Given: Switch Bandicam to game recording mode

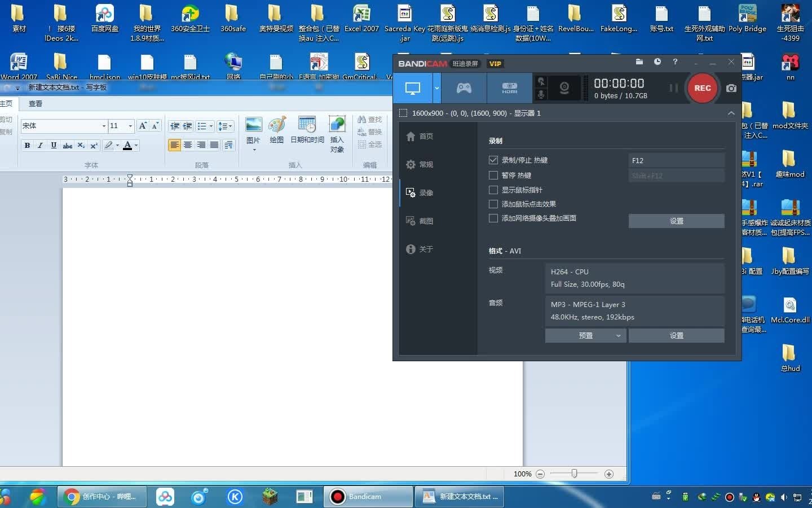Looking at the screenshot, I should [464, 88].
